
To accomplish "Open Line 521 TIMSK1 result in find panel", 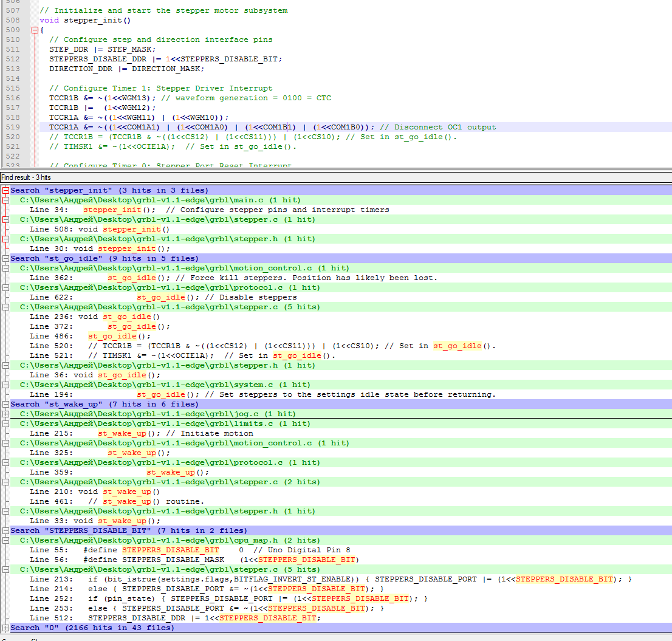I will tap(182, 355).
